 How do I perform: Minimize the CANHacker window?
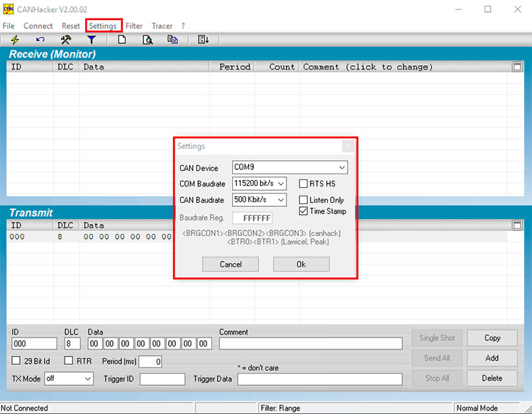[x=458, y=9]
